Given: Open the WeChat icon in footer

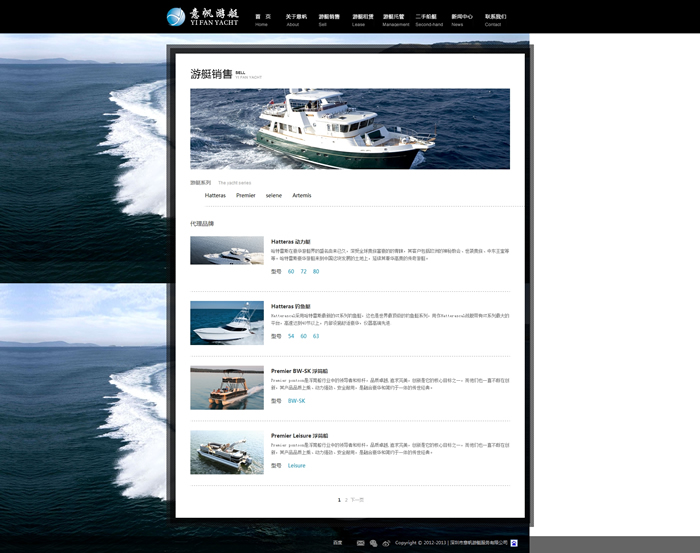Looking at the screenshot, I should click(x=373, y=543).
